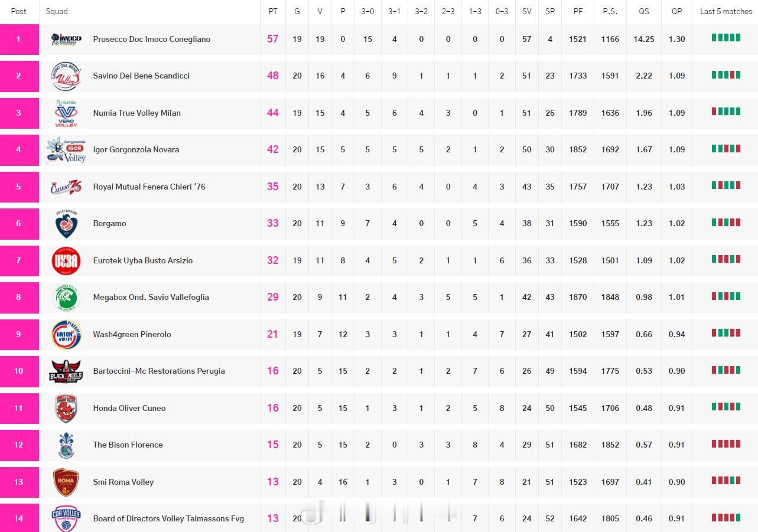Click Busto Arsizio's 32 points value
The image size is (758, 532).
(273, 260)
